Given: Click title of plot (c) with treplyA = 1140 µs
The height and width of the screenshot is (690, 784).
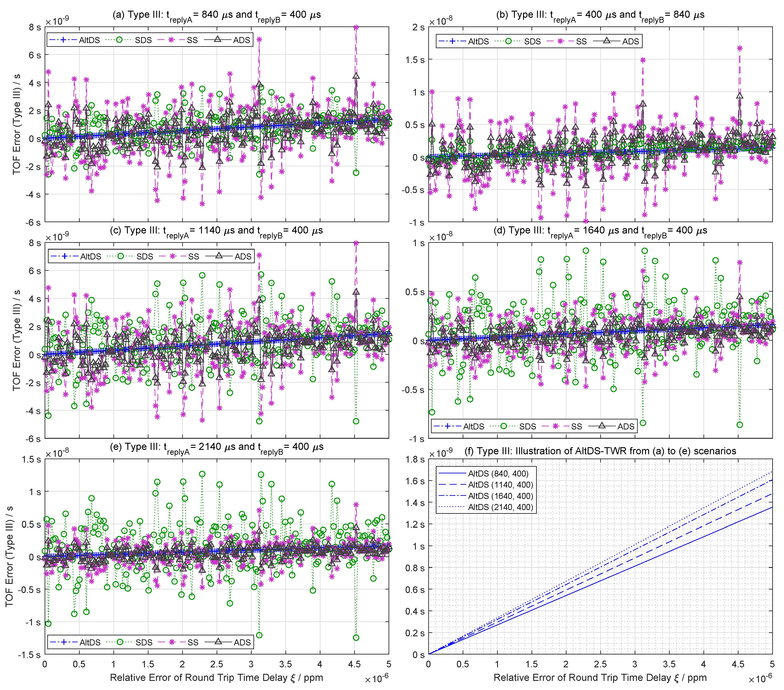Looking at the screenshot, I should 216,231.
